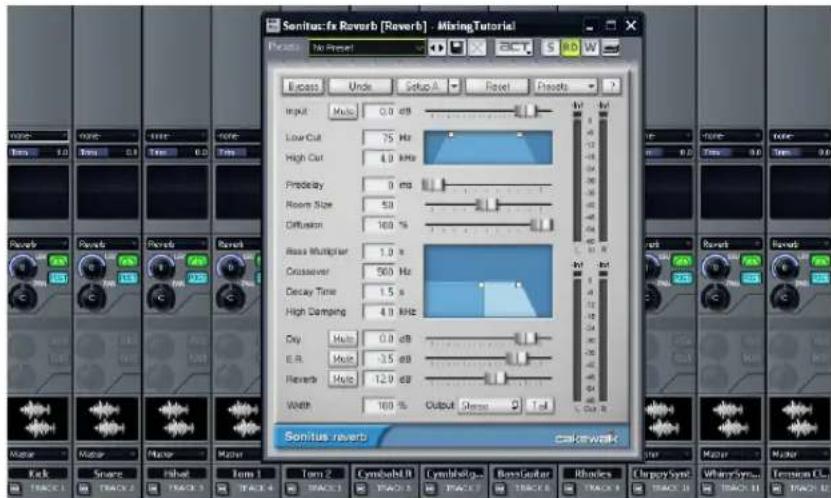Toggle the green send enable on Kick track

(58, 261)
